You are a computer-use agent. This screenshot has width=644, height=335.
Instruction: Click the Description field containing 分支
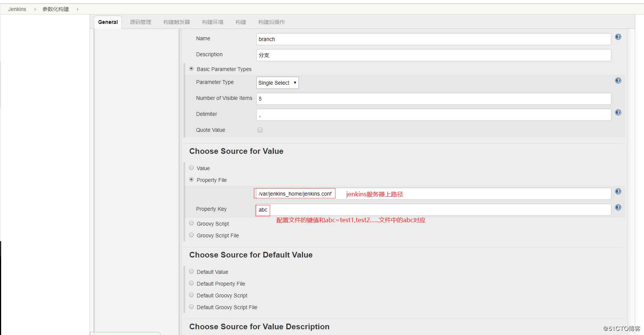point(434,55)
